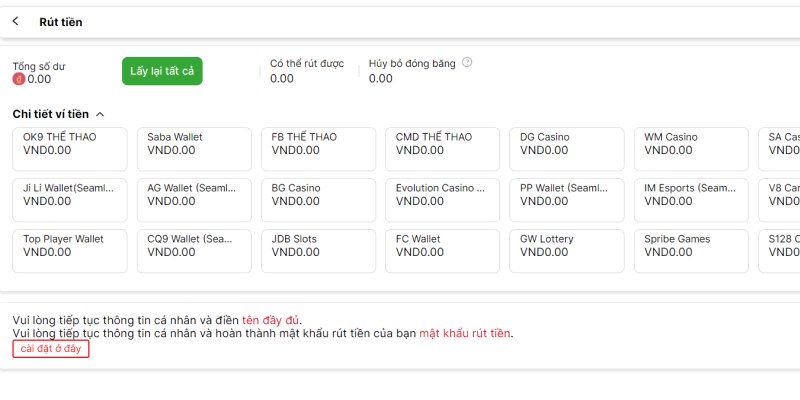The width and height of the screenshot is (800, 400).
Task: Select the CMD THỂ THAO wallet card
Action: coord(442,148)
